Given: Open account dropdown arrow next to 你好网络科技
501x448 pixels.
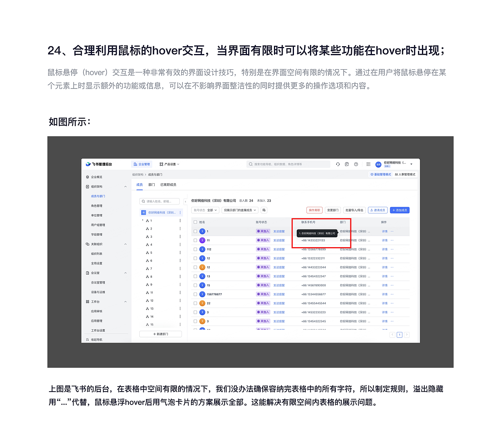Looking at the screenshot, I should pyautogui.click(x=411, y=164).
